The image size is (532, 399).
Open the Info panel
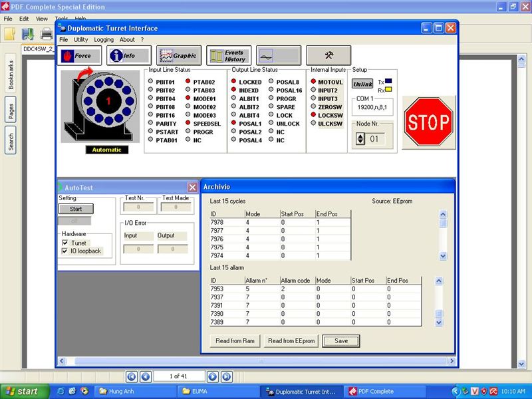[129, 56]
